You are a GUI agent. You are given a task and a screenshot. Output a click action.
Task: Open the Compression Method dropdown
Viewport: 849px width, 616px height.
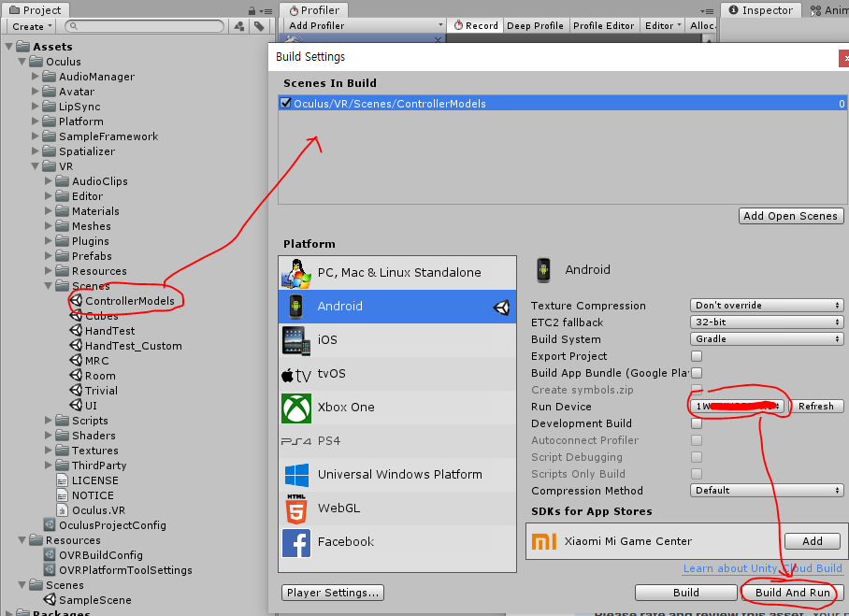tap(767, 491)
